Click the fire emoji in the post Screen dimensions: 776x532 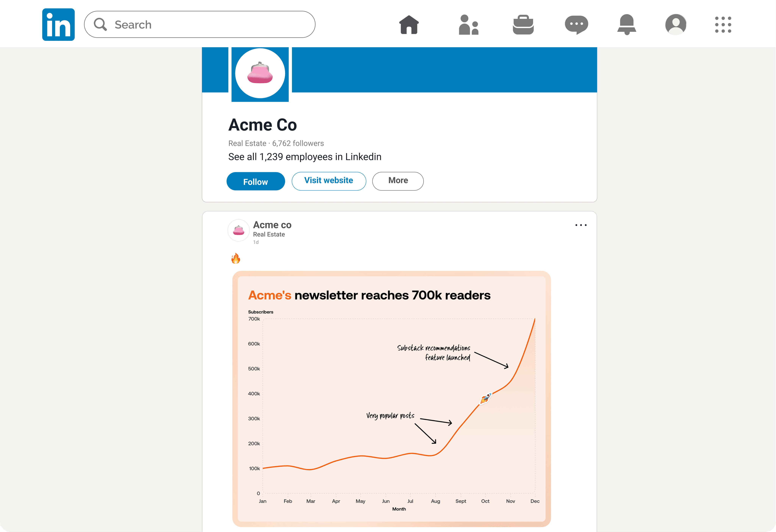(x=235, y=258)
